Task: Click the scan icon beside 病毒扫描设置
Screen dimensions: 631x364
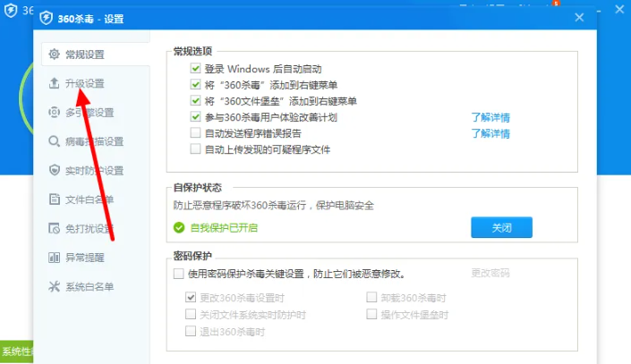Action: [53, 141]
